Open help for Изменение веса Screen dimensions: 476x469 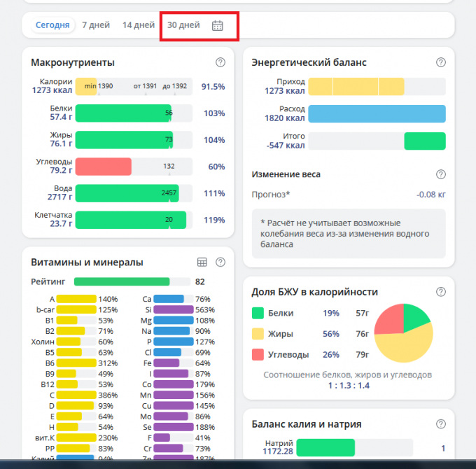point(440,174)
